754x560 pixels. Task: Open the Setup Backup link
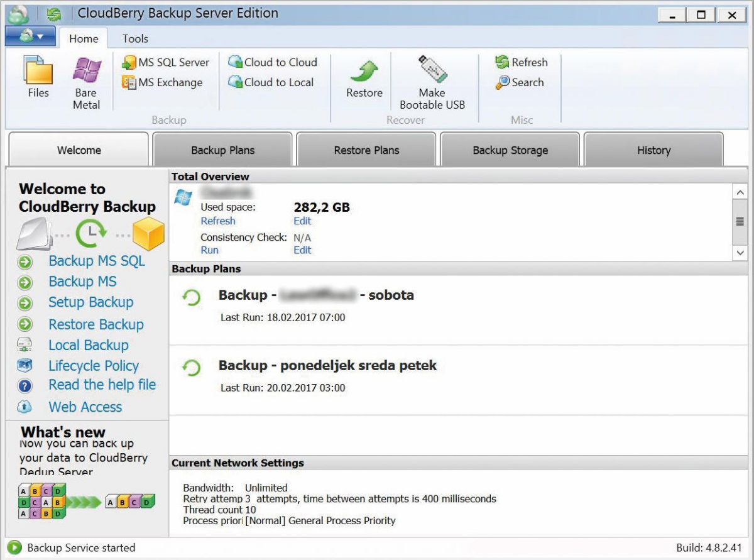[x=91, y=302]
